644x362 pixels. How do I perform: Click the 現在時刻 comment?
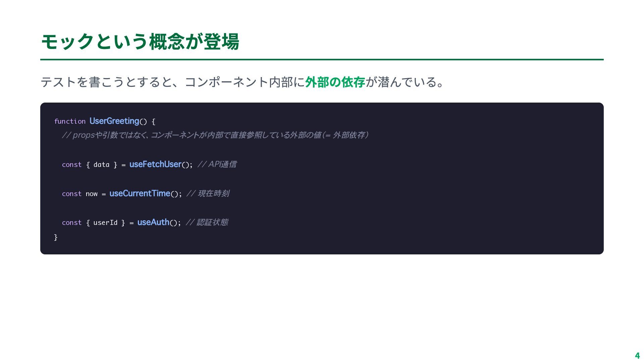tap(208, 193)
